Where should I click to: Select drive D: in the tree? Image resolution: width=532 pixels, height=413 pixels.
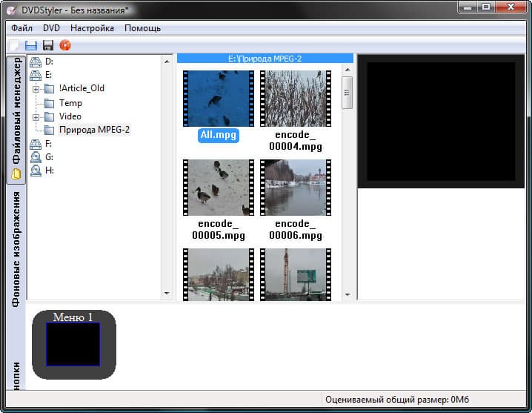(x=49, y=62)
